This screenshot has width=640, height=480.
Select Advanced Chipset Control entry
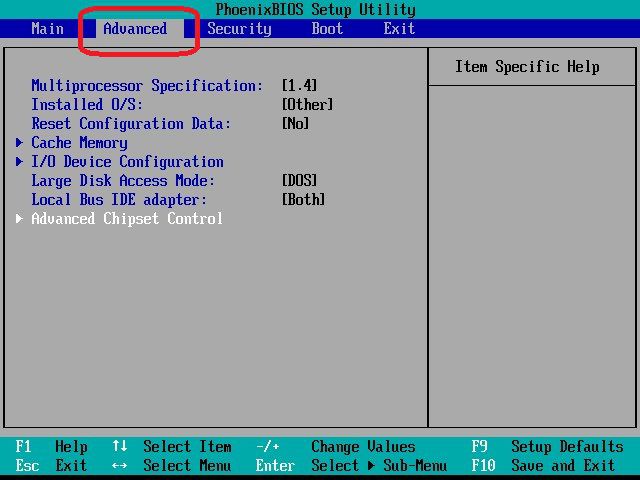[x=127, y=219]
